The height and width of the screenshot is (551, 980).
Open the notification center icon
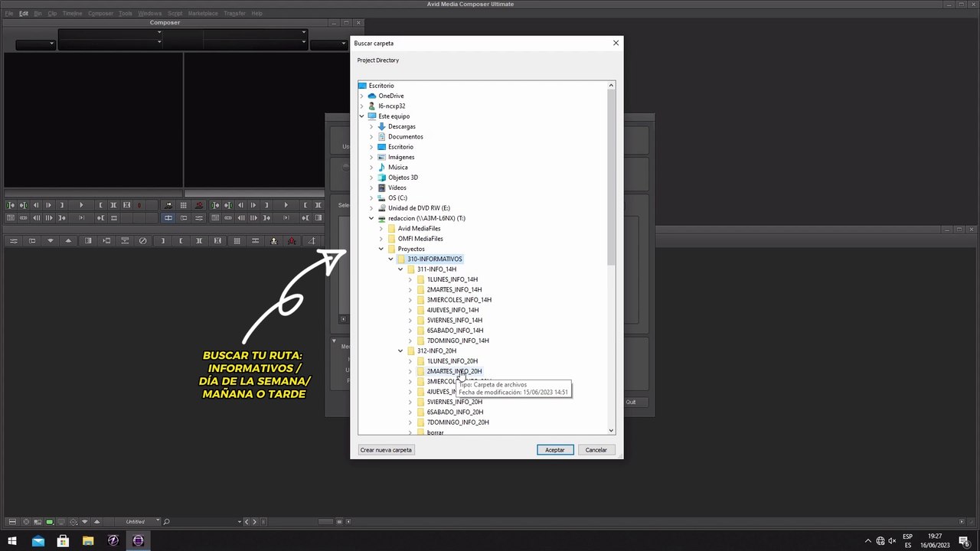tap(964, 541)
